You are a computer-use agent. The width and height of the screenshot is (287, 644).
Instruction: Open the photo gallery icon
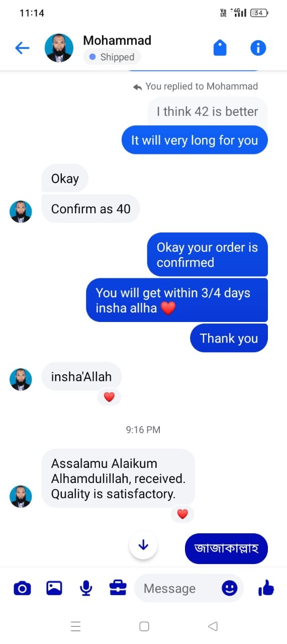click(54, 588)
